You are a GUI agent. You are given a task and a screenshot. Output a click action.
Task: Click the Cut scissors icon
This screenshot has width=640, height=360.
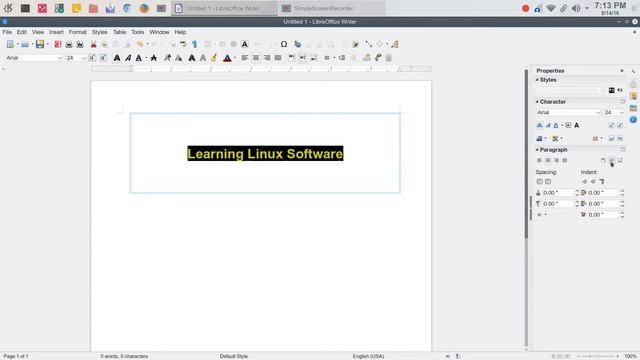pyautogui.click(x=93, y=44)
